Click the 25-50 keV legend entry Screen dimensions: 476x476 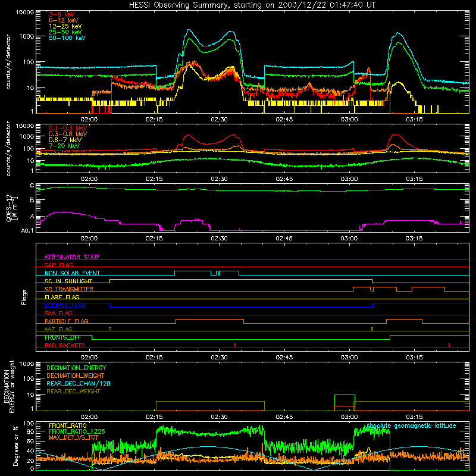[x=65, y=32]
